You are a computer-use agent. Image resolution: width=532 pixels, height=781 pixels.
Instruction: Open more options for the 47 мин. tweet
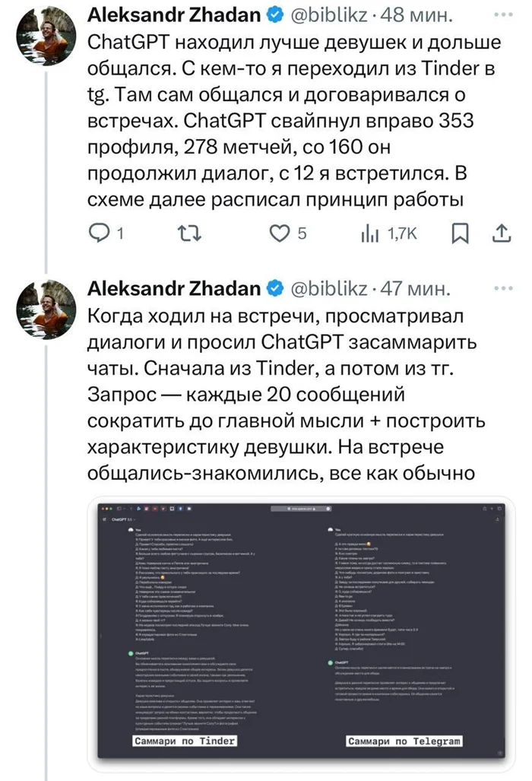click(x=502, y=289)
